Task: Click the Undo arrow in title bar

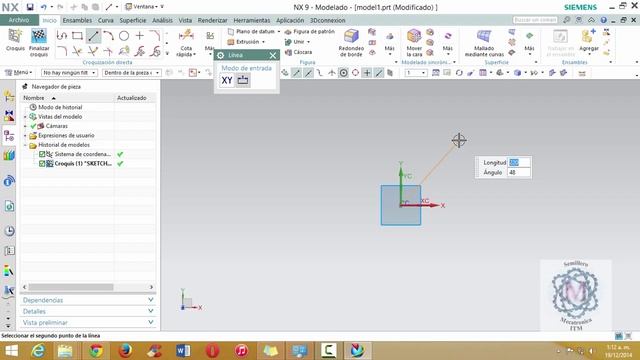Action: (x=43, y=7)
